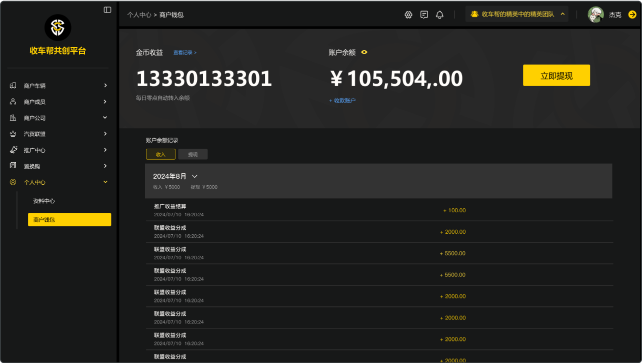The image size is (642, 363).
Task: Click the 收车帮共创平台 title text
Action: (x=58, y=51)
